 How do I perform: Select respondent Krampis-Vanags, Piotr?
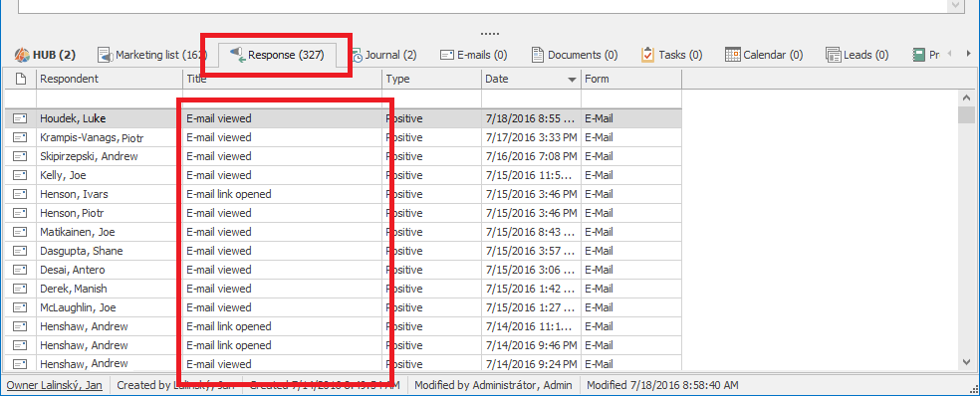(x=92, y=137)
